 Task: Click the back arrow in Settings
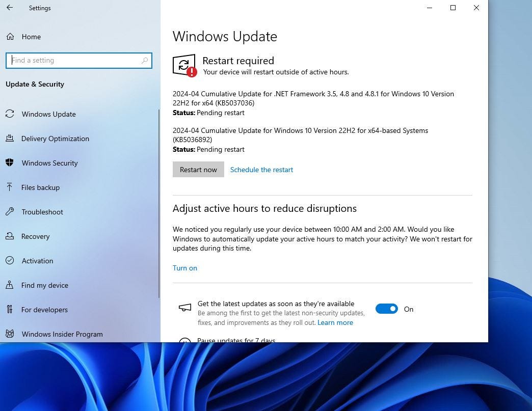10,8
